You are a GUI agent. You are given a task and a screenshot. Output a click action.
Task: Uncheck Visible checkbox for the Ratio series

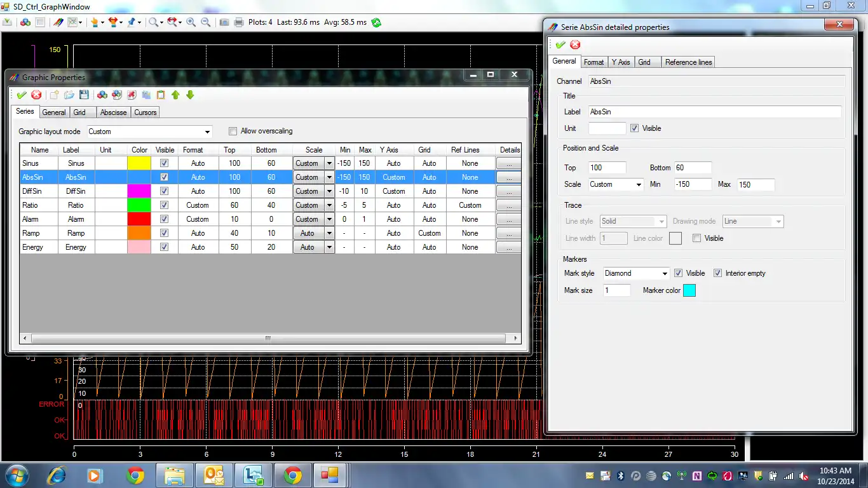click(x=165, y=205)
